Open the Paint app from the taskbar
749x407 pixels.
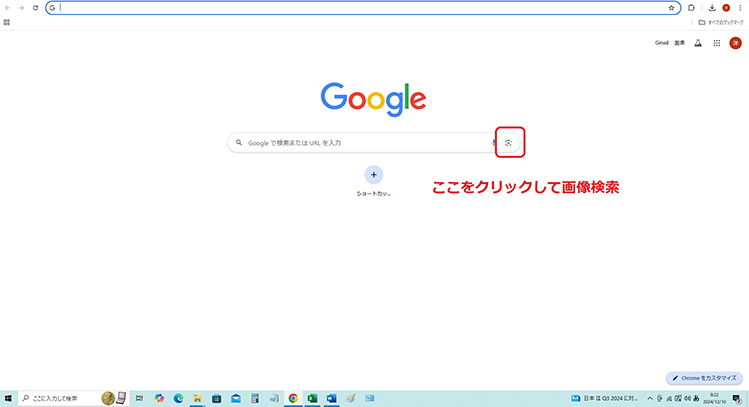click(x=351, y=398)
